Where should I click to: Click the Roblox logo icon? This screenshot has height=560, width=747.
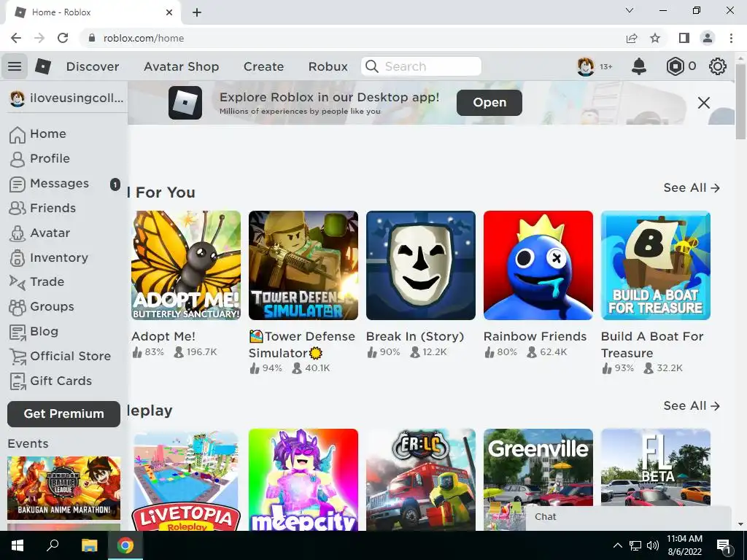(x=43, y=66)
